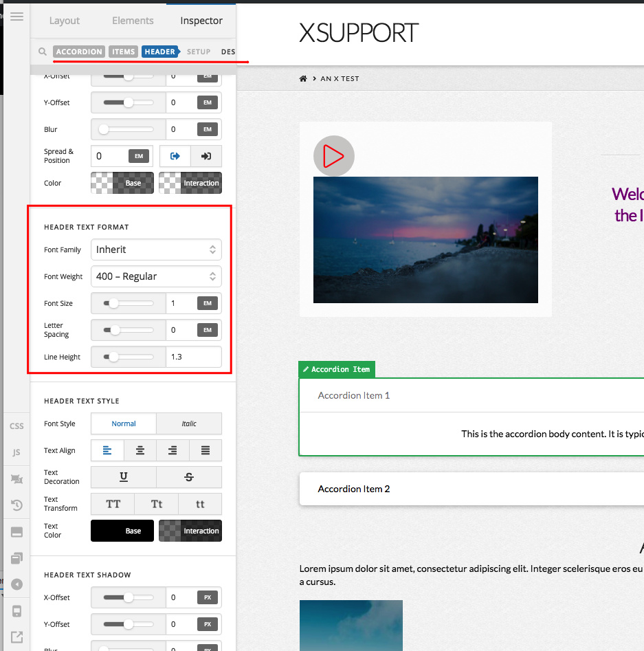Open Text Color Base swatch
Image resolution: width=644 pixels, height=651 pixels.
(122, 531)
